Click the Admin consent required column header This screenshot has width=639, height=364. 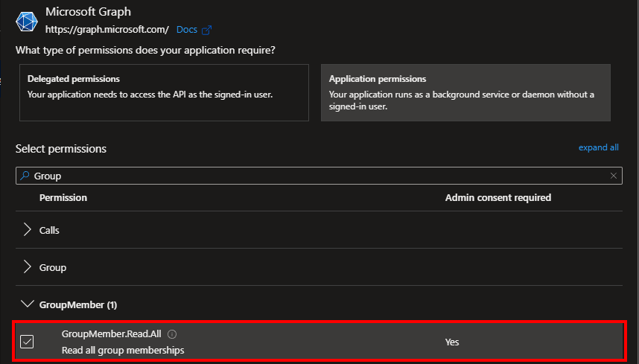(x=497, y=198)
